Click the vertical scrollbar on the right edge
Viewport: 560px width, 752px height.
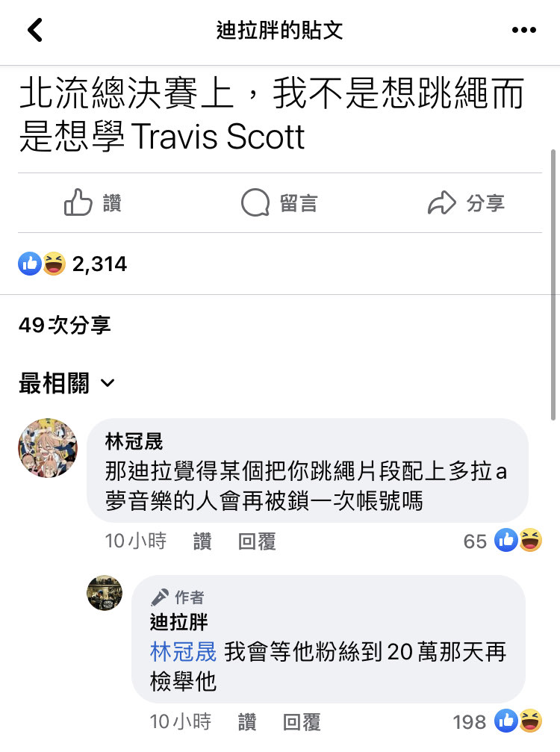point(553,285)
